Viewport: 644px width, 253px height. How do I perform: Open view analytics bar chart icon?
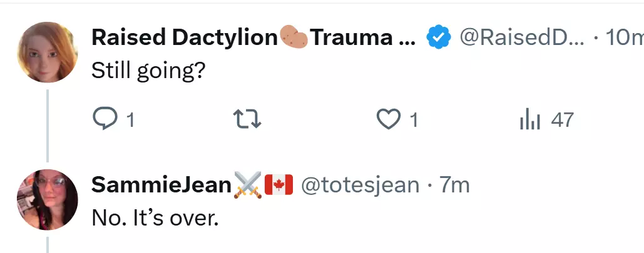pyautogui.click(x=530, y=120)
